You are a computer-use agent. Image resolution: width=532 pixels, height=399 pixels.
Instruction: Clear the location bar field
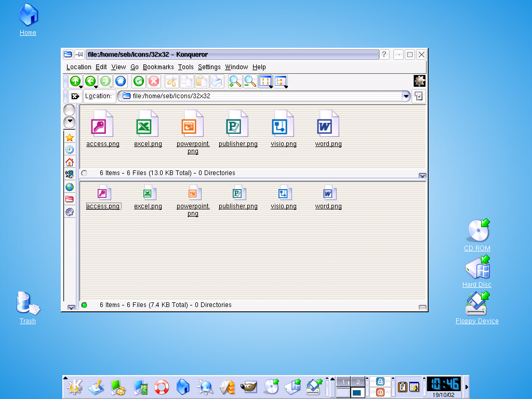pyautogui.click(x=75, y=96)
